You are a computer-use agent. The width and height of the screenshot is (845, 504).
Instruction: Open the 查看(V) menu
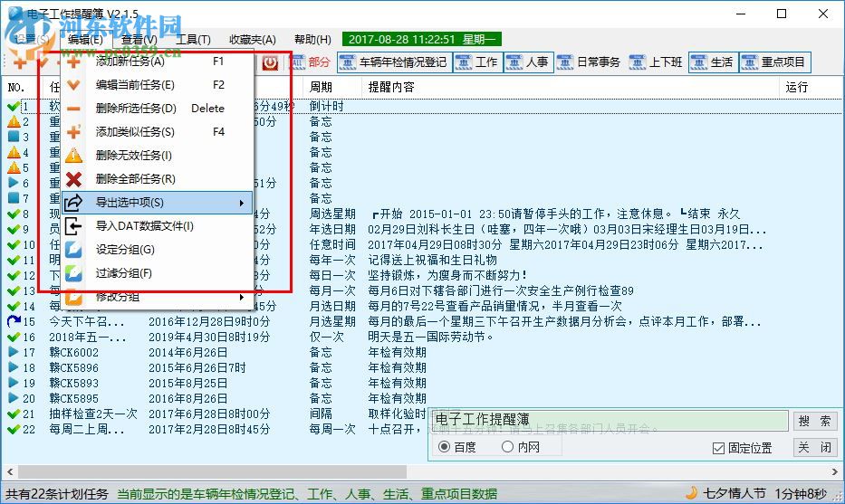[x=139, y=39]
